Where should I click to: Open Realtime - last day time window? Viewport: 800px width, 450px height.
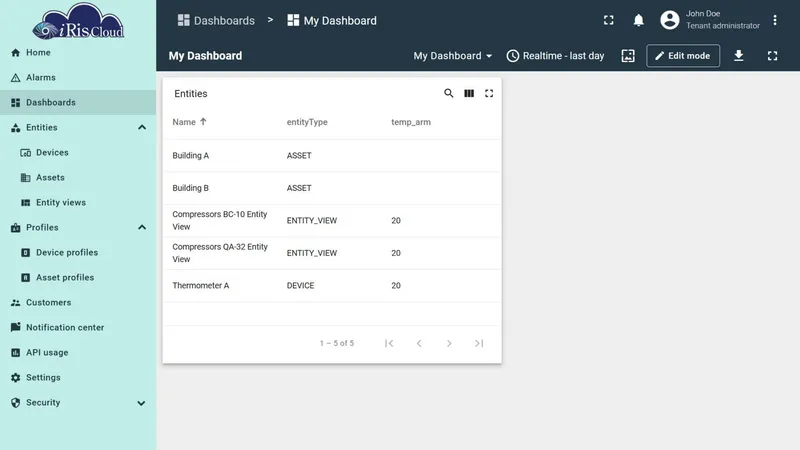(555, 56)
